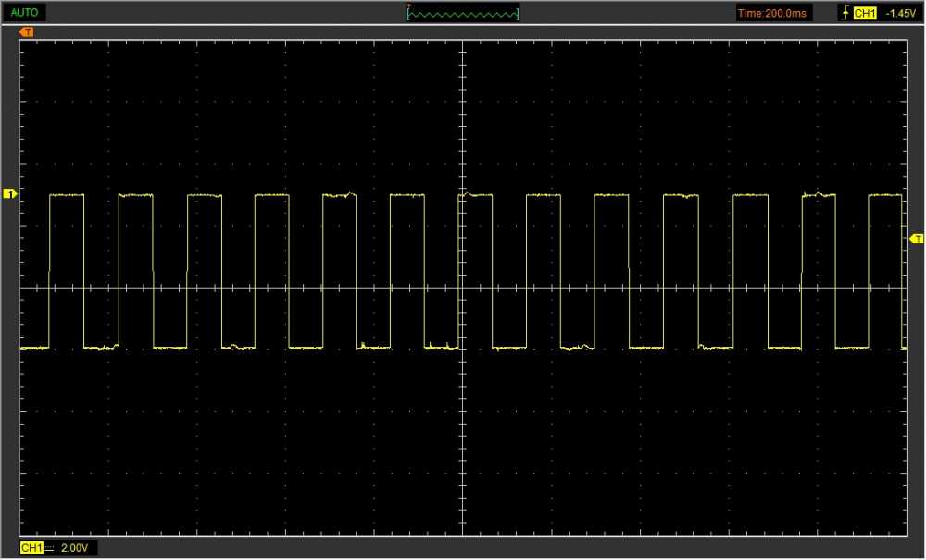926x560 pixels.
Task: Click the center crosshair of the graticule
Action: click(462, 288)
